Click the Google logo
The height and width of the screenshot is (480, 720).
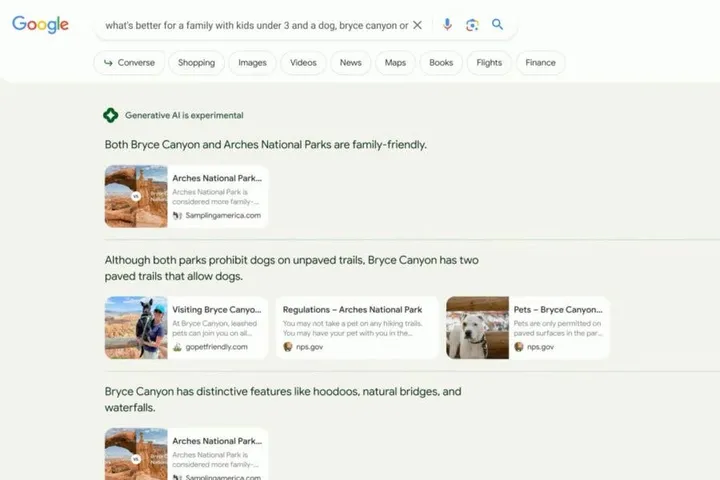point(40,25)
